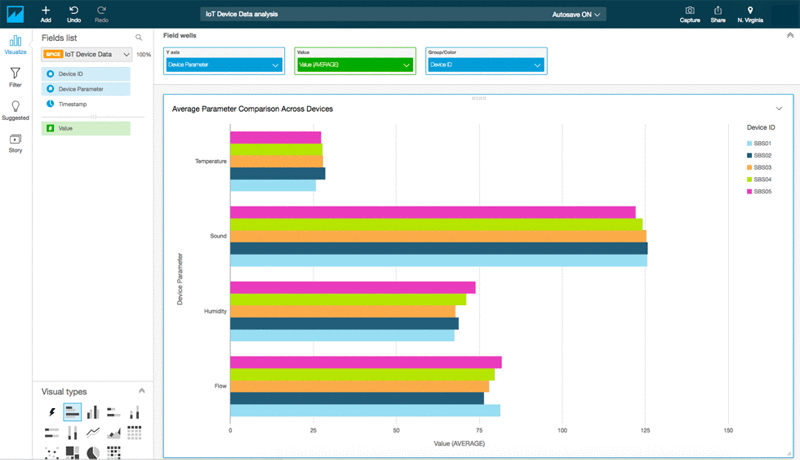Collapse the Field wells section
Screen dimensions: 800x460
point(790,35)
